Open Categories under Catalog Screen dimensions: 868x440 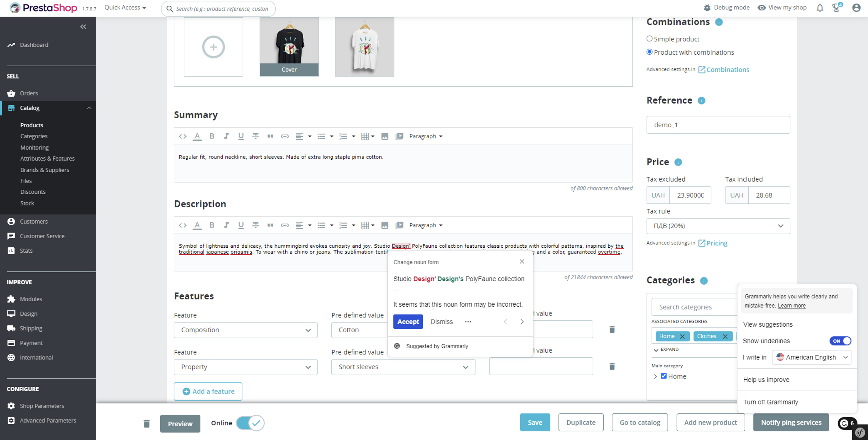[x=34, y=136]
